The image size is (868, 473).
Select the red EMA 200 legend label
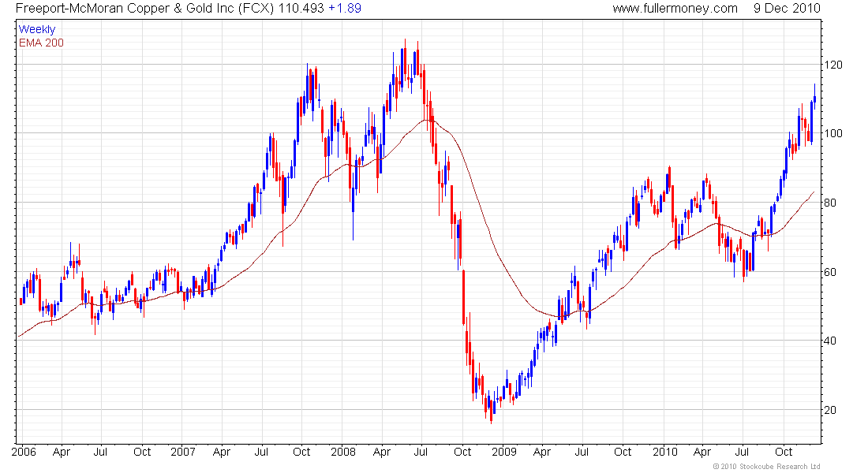pyautogui.click(x=42, y=43)
